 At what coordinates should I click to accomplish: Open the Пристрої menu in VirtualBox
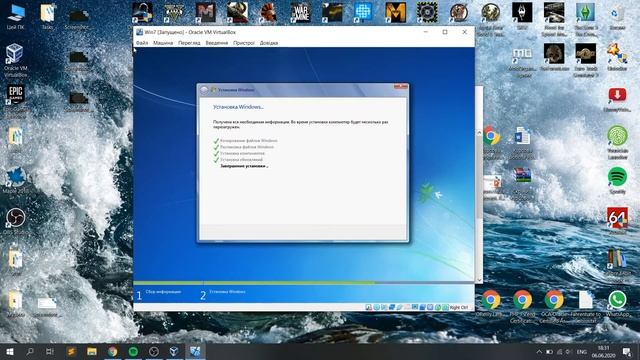244,43
